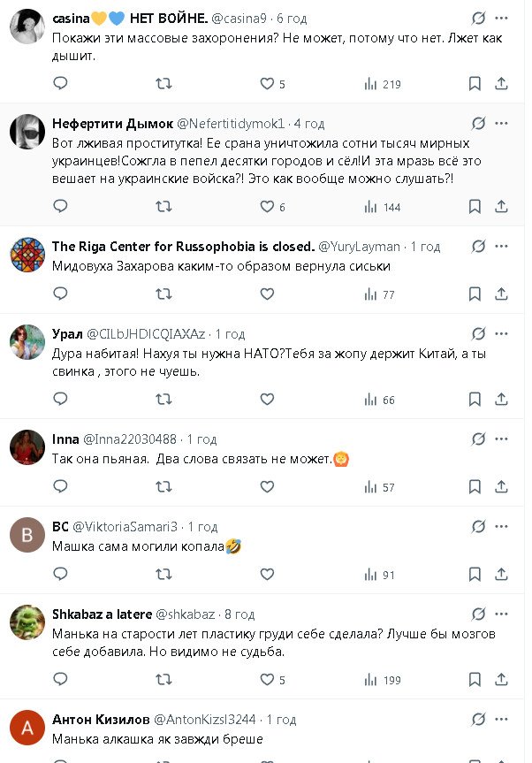Screen dimensions: 532x763
Task: Like Нефертити Дымок's comment
Action: [x=267, y=207]
